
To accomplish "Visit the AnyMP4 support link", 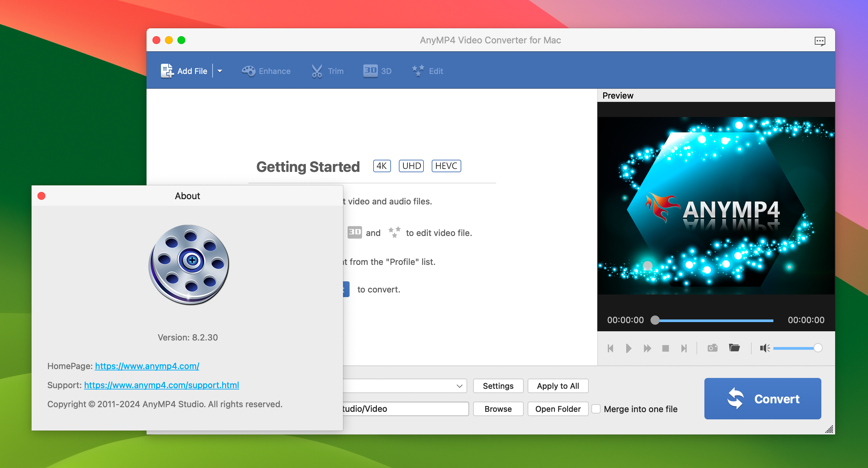I will 161,385.
